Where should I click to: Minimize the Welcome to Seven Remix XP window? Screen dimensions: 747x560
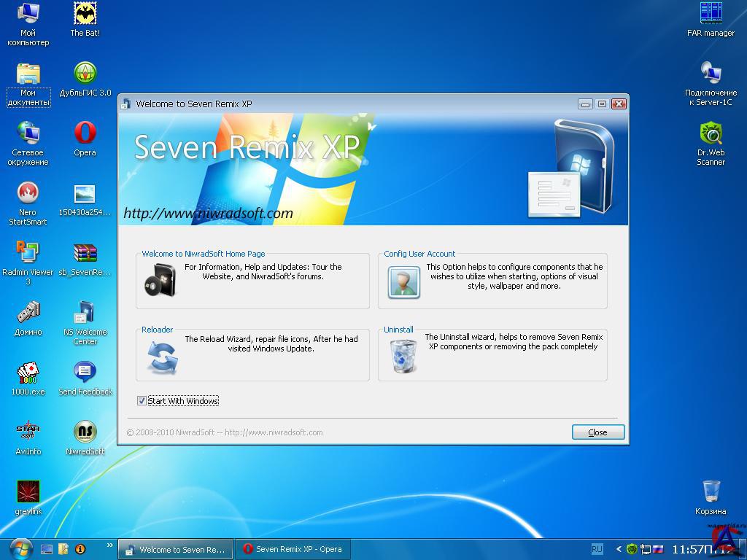pyautogui.click(x=586, y=104)
